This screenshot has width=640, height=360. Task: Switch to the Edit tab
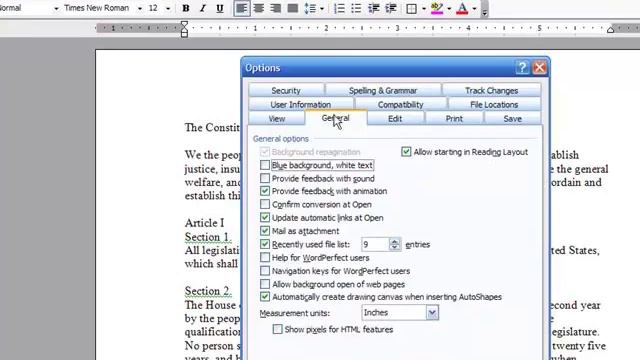(395, 119)
